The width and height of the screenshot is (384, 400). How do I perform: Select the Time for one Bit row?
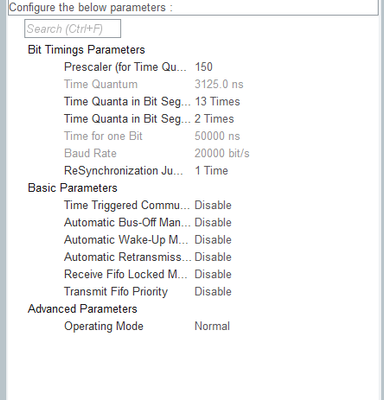click(152, 136)
